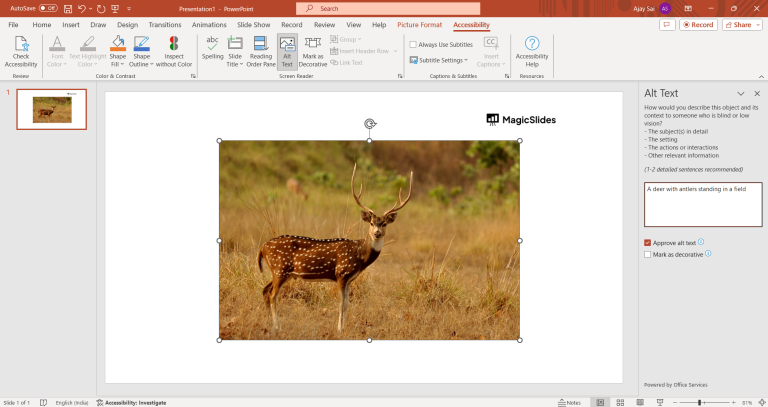Viewport: 768px width, 407px height.
Task: Click the Text Highlight Color icon
Action: click(88, 44)
